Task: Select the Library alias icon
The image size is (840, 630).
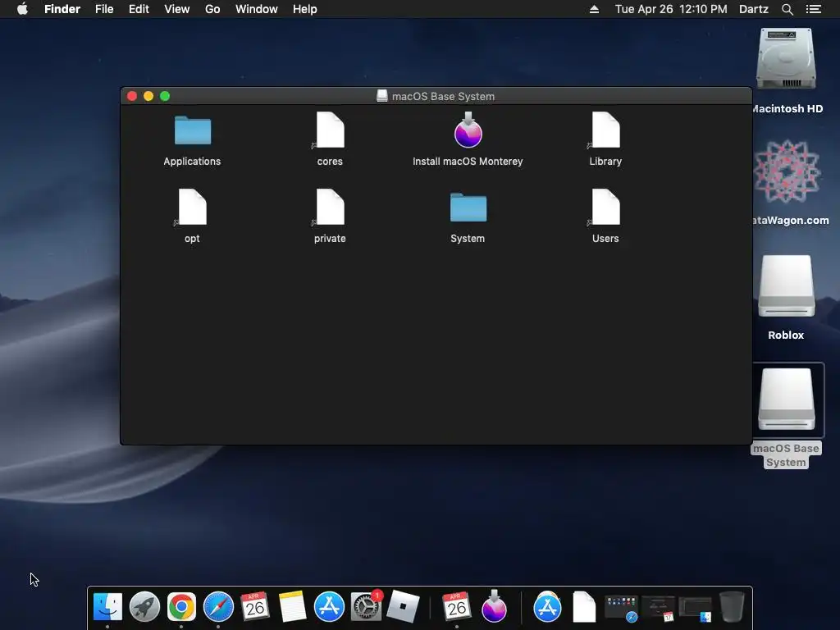Action: (x=605, y=130)
